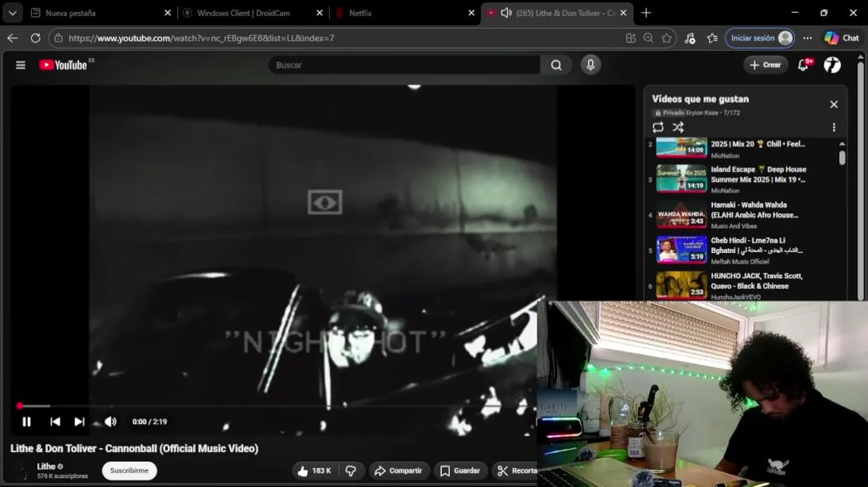Pause the Cannonball video
This screenshot has width=868, height=487.
(x=26, y=421)
